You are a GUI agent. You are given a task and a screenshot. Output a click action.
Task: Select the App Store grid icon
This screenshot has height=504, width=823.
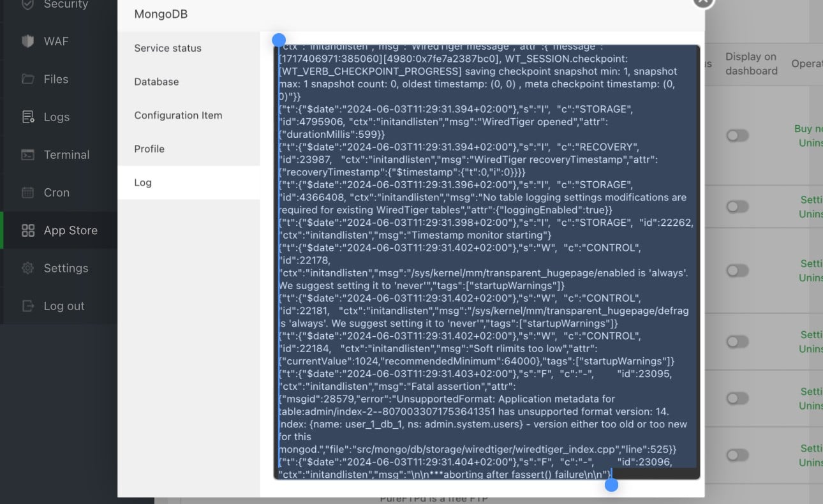tap(27, 230)
